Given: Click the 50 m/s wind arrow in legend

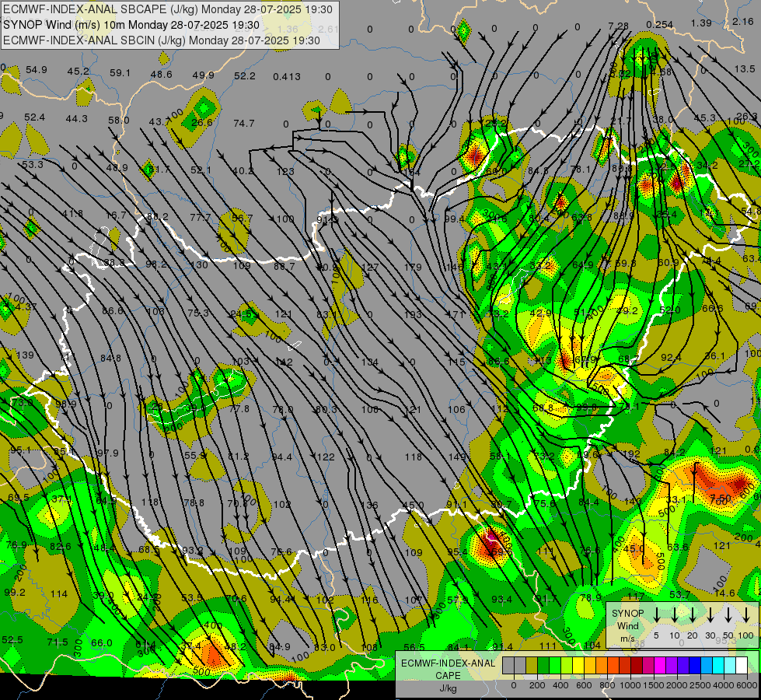Looking at the screenshot, I should (x=728, y=614).
